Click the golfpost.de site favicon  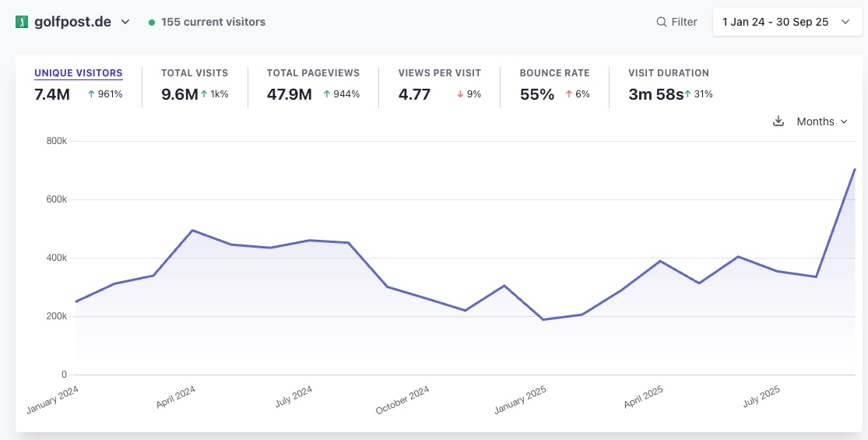pyautogui.click(x=22, y=22)
